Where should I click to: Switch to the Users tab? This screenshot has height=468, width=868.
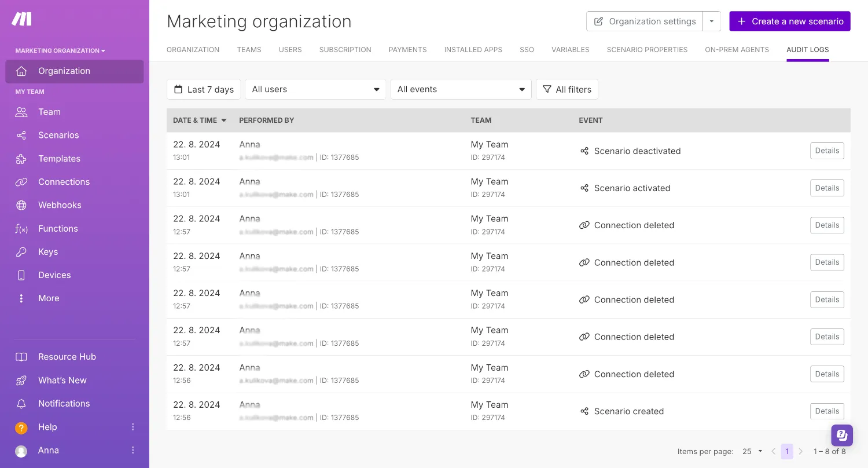tap(290, 50)
